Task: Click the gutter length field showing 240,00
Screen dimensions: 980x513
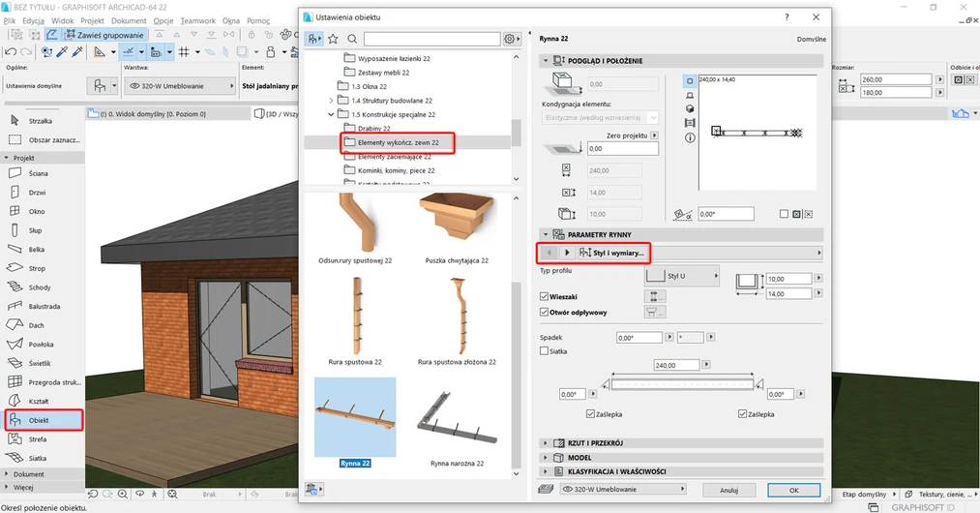Action: [x=676, y=365]
